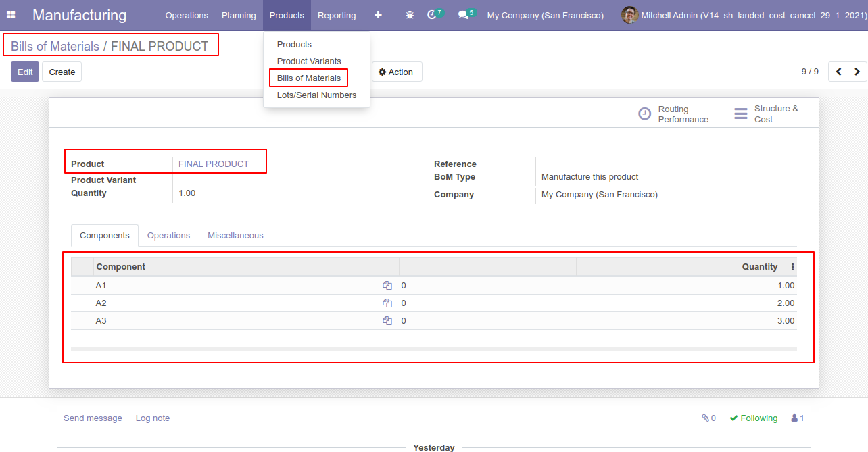Click the Edit button
Image resolution: width=868 pixels, height=452 pixels.
tap(25, 72)
